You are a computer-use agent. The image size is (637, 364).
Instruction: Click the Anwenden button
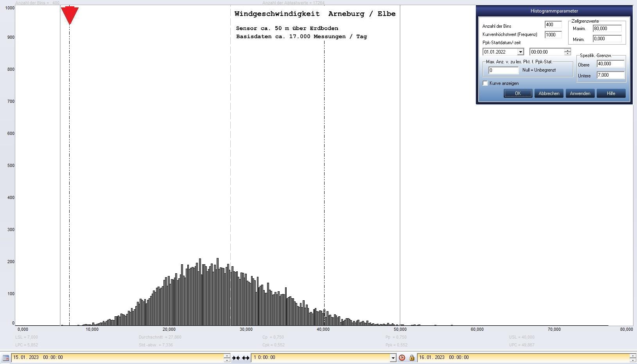click(x=580, y=93)
